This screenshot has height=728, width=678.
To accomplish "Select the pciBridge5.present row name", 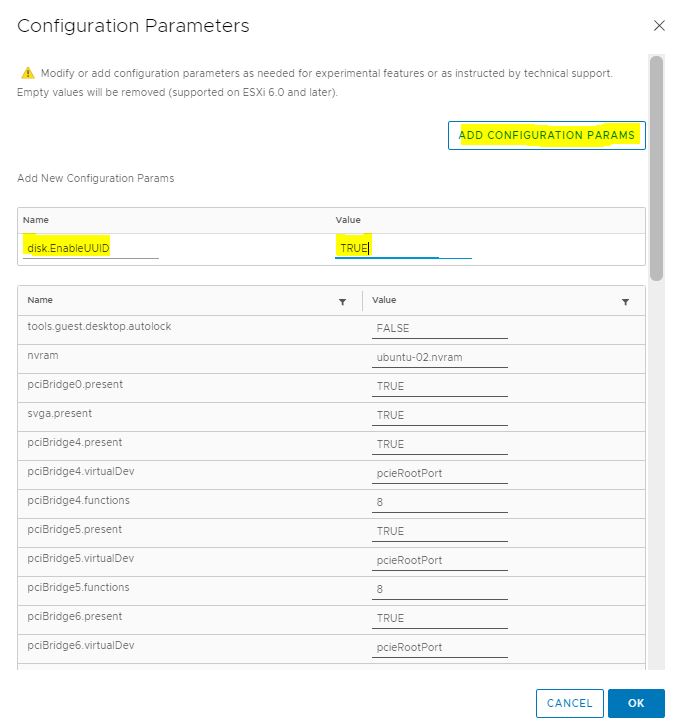I will coord(75,529).
